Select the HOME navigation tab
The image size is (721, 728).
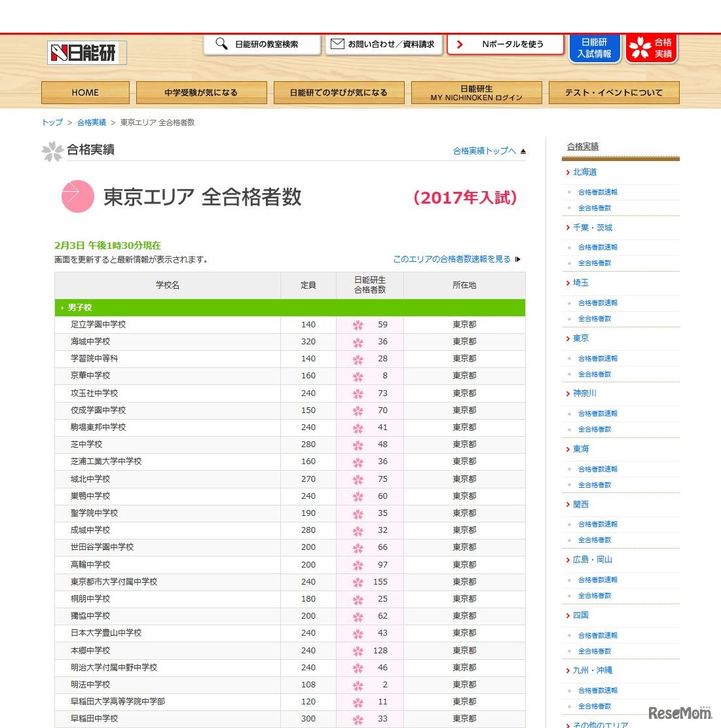85,92
